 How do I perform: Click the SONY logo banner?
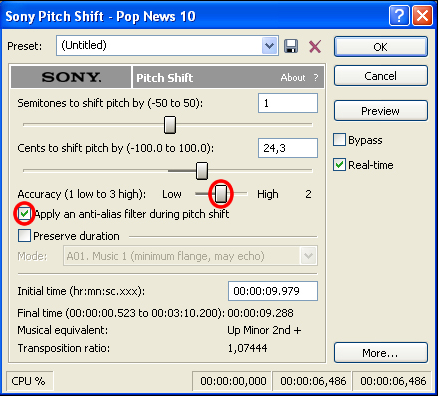(x=71, y=77)
